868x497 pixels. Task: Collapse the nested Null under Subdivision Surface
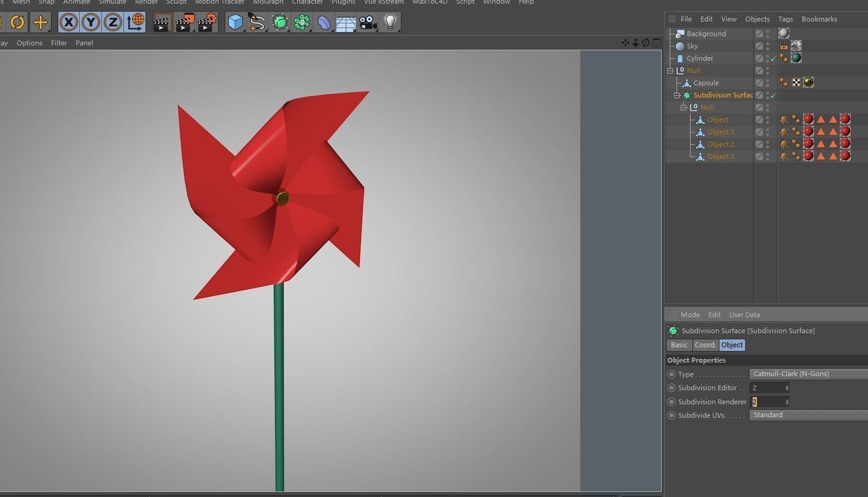point(684,107)
